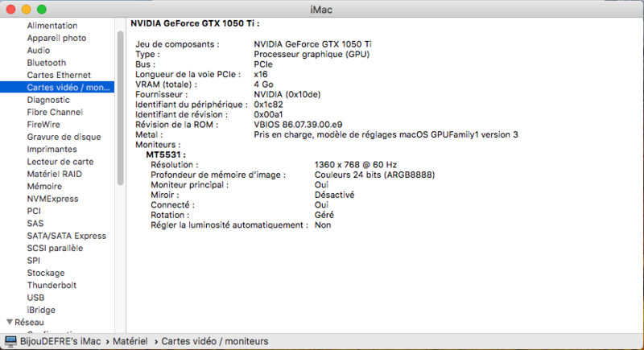
Task: Select Cartes vidéo / moniteurs row
Action: 57,87
